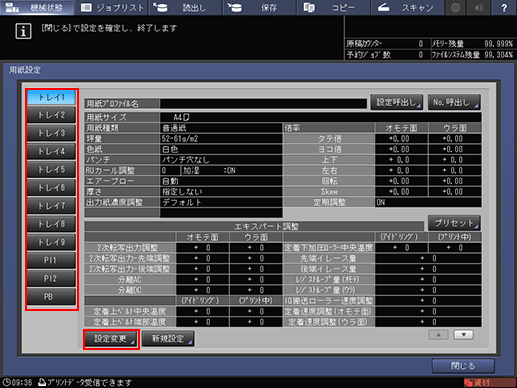
Task: Click the ファイルシステム残量 99.304% readout
Action: [x=473, y=55]
